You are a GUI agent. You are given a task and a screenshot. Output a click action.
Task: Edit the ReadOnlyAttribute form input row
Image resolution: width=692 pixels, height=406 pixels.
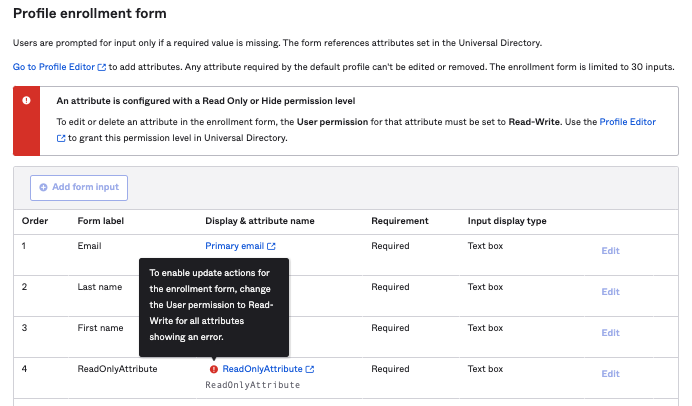click(610, 374)
